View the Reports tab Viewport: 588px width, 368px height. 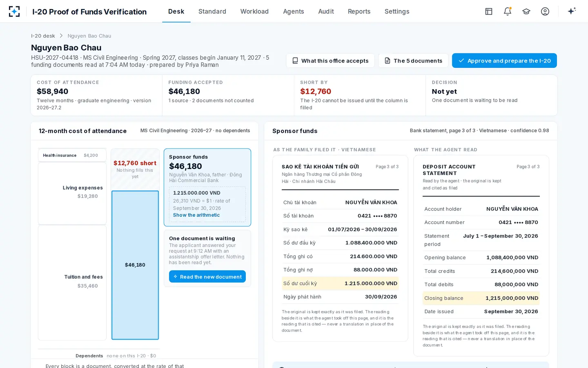359,11
